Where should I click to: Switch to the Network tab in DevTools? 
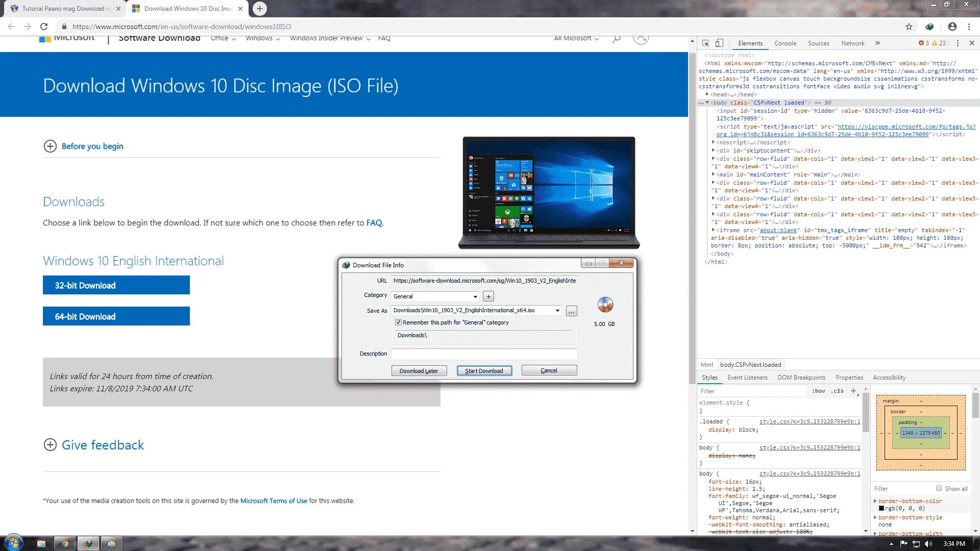click(x=852, y=43)
